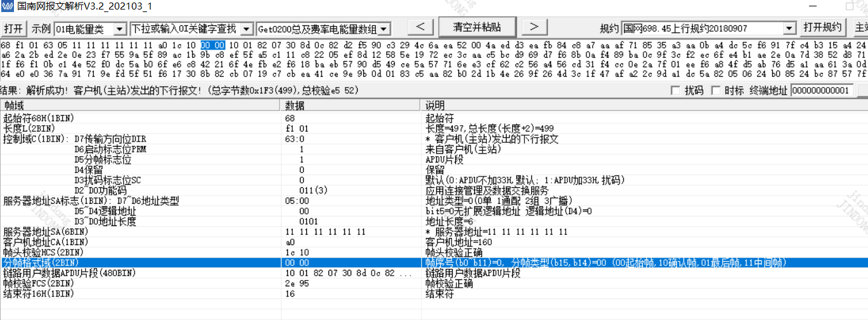The width and height of the screenshot is (868, 320).
Task: Select the D4保留 row
Action: click(x=434, y=170)
